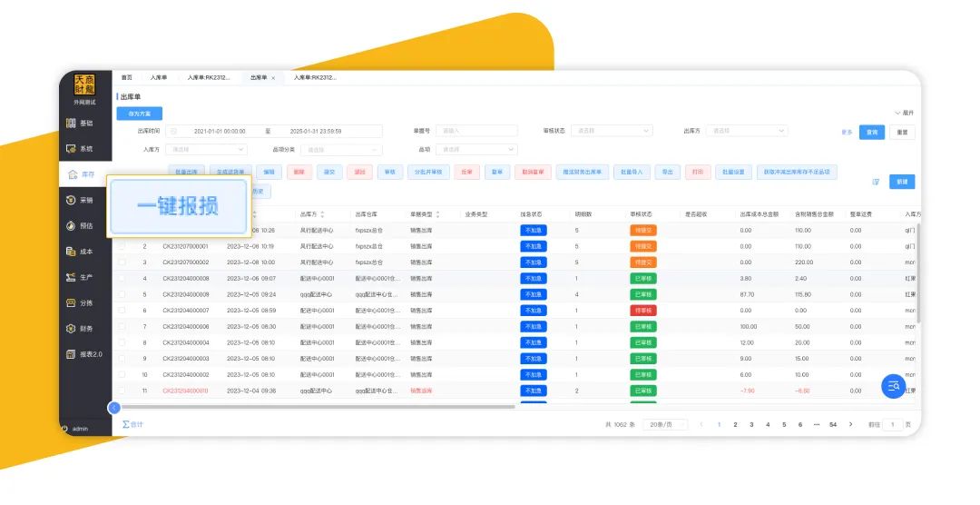Open the 出库方 dropdown filter
Image resolution: width=980 pixels, height=505 pixels.
click(747, 131)
